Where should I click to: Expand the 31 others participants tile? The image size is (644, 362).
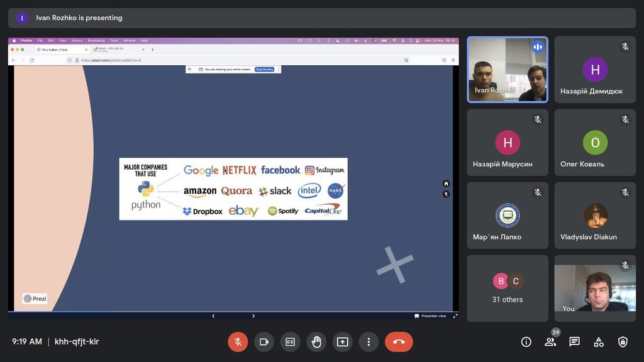507,288
